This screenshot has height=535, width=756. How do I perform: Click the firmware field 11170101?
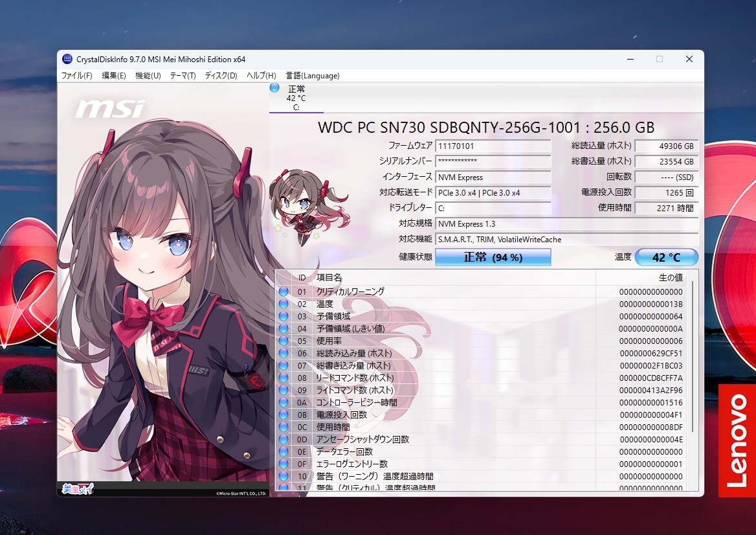click(493, 146)
